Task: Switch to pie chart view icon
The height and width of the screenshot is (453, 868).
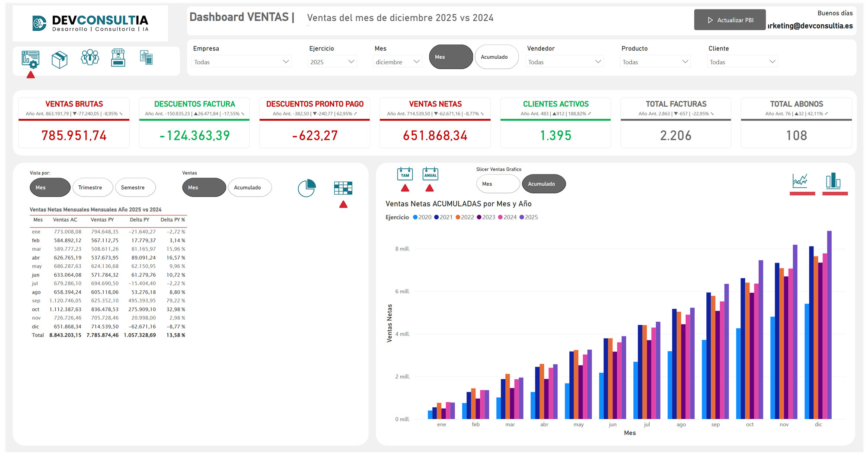Action: (306, 188)
